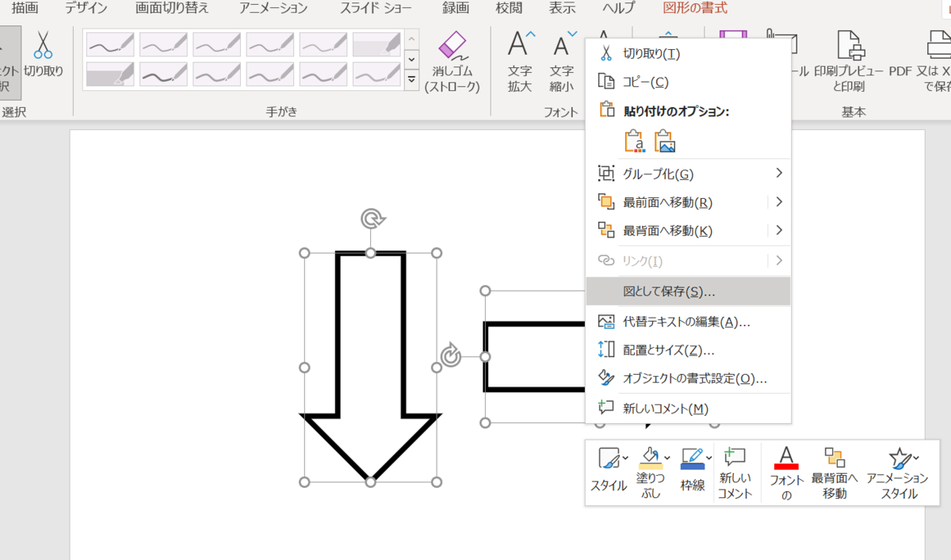Viewport: 951px width, 560px height.
Task: Open Print Preview and Print (印刷プレビューと印刷)
Action: [x=850, y=63]
